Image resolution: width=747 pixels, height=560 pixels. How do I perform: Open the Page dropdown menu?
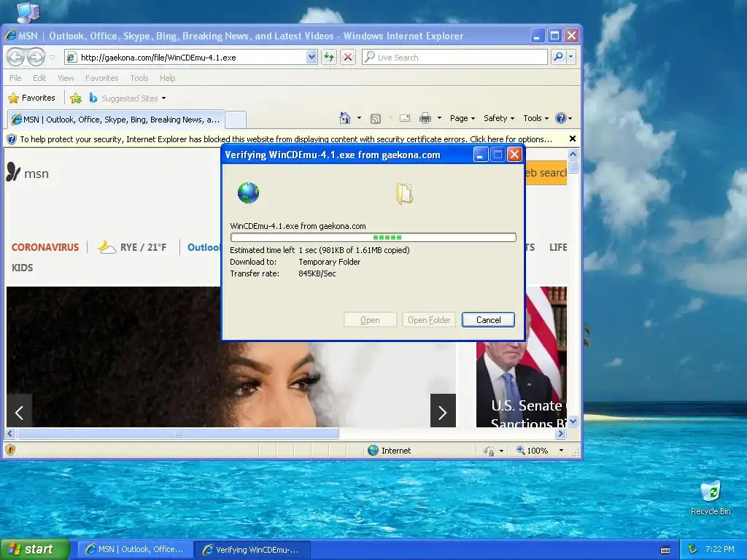point(462,118)
